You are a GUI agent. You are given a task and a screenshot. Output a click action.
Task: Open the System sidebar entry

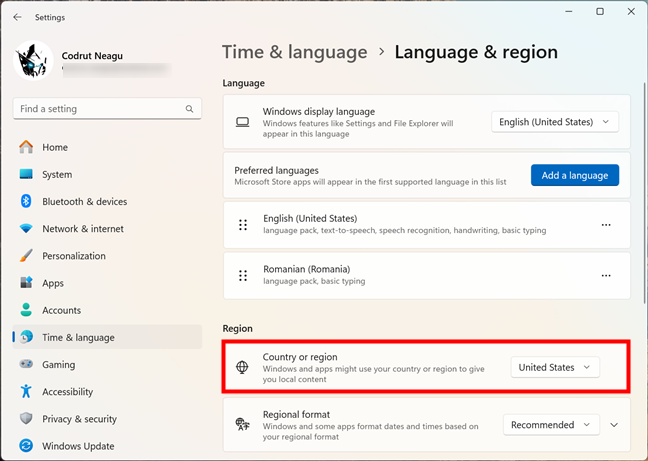coord(107,174)
